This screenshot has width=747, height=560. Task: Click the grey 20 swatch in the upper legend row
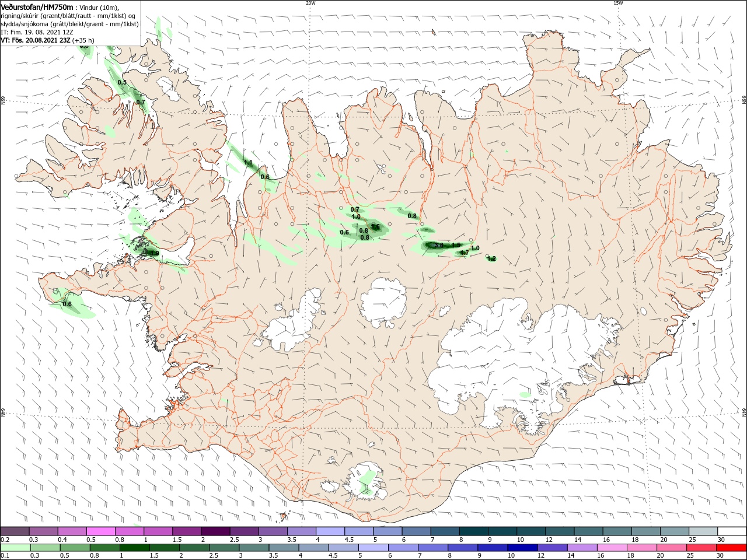(674, 531)
